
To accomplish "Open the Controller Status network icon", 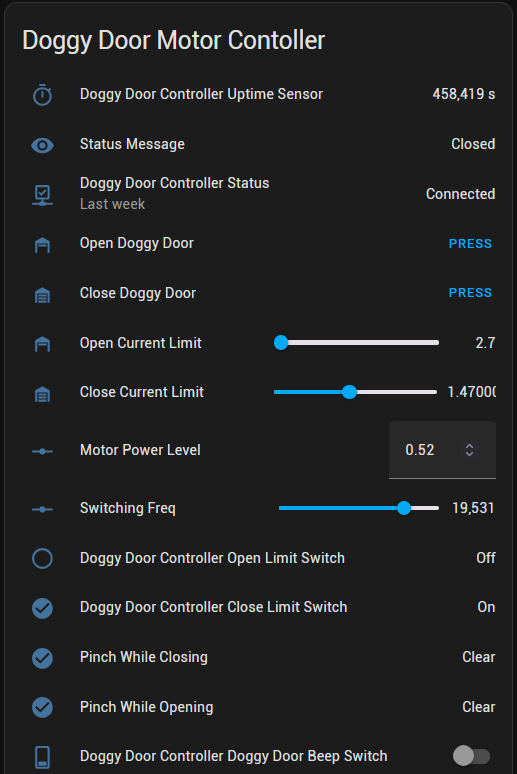I will pos(42,195).
